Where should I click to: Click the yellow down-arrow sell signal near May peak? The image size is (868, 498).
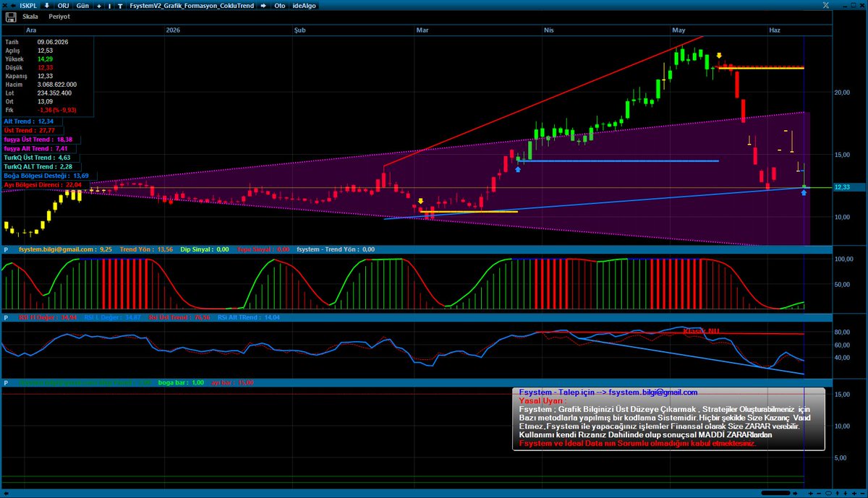pyautogui.click(x=719, y=56)
